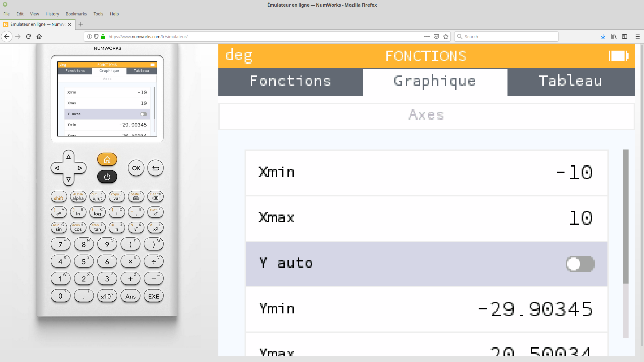Click the open parenthesis key
The image size is (644, 362).
click(x=130, y=244)
